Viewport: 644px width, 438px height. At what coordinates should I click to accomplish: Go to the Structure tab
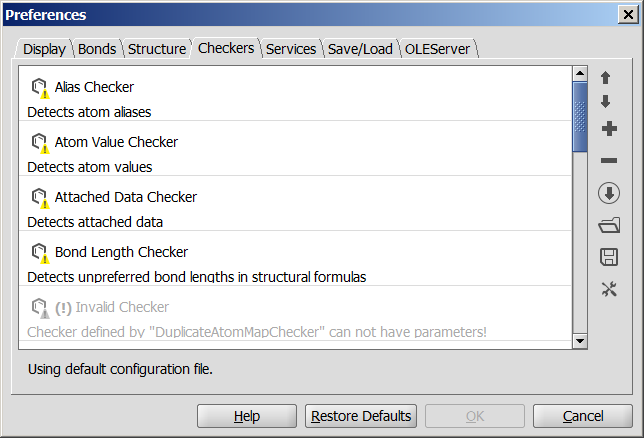[x=156, y=49]
